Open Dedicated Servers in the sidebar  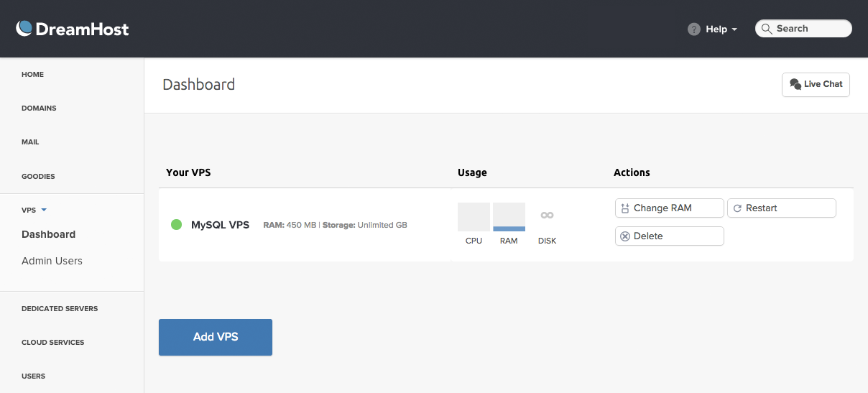[x=60, y=309]
